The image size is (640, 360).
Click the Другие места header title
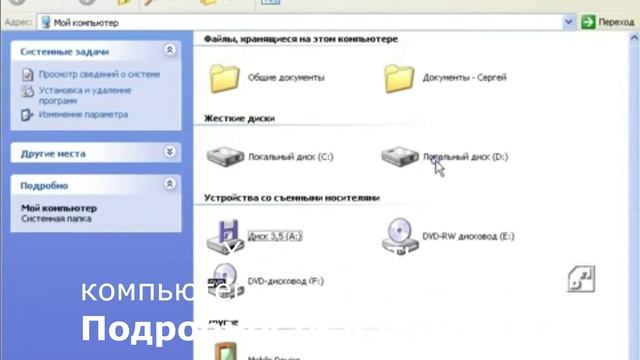point(53,154)
